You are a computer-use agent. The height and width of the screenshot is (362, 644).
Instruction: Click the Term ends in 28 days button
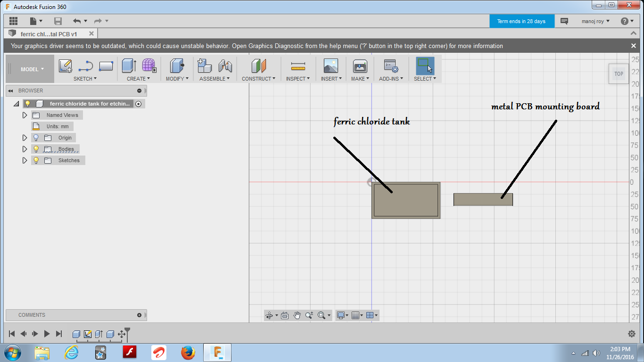(x=522, y=21)
